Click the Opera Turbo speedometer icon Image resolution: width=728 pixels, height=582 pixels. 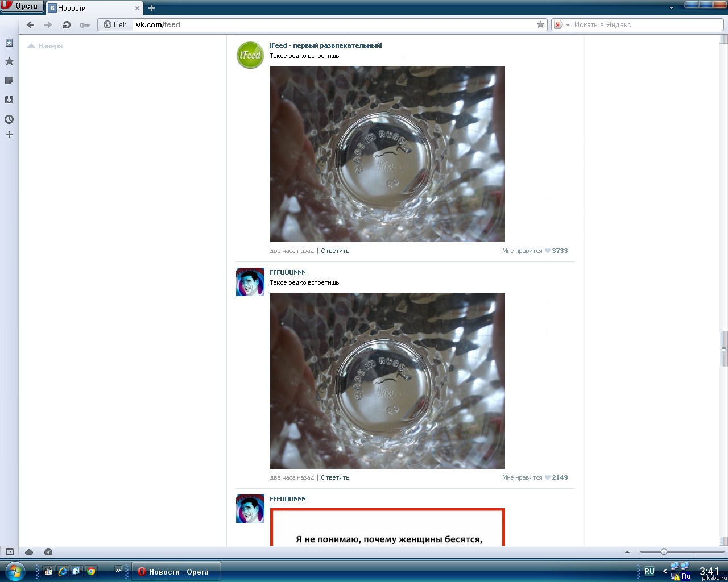(x=48, y=552)
